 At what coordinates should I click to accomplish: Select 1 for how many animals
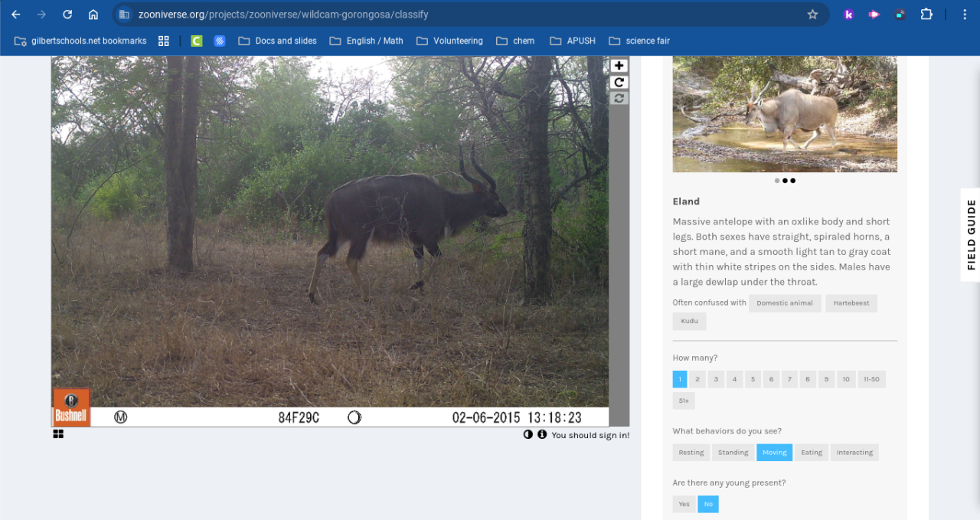pyautogui.click(x=680, y=379)
